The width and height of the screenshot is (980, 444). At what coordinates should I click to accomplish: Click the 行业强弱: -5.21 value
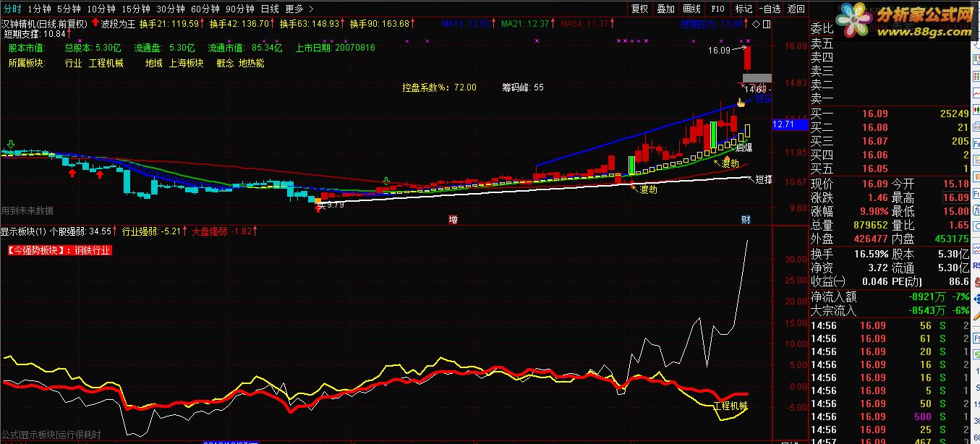click(x=151, y=232)
